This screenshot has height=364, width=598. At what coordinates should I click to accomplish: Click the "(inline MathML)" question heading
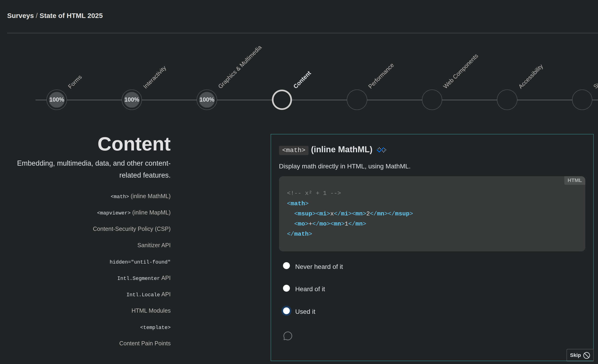point(342,150)
